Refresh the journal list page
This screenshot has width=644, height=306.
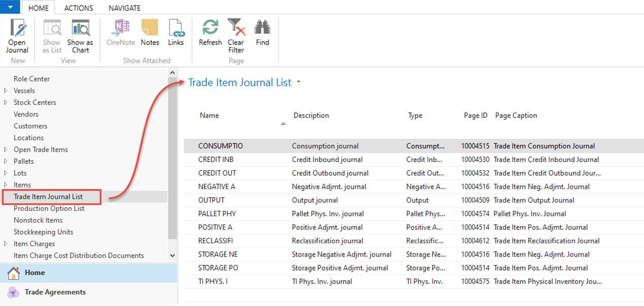210,28
